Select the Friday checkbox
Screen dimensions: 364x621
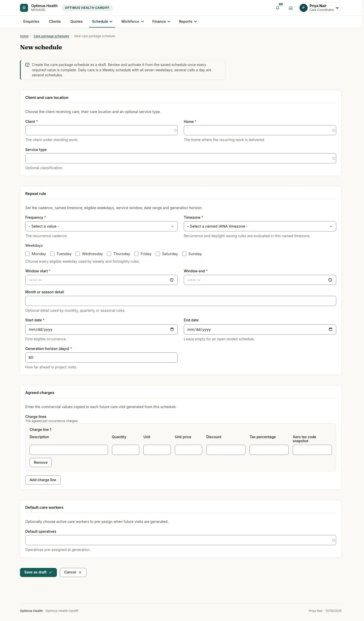click(x=136, y=254)
